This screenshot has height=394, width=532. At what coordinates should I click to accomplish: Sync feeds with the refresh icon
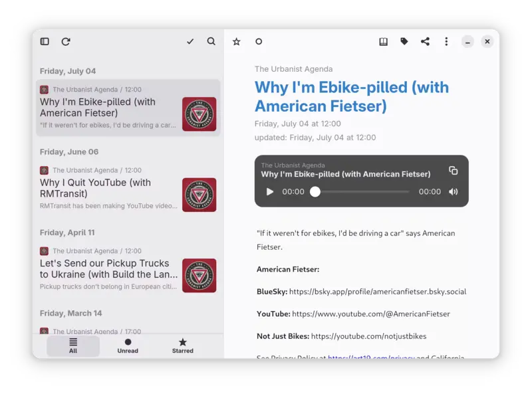tap(66, 41)
